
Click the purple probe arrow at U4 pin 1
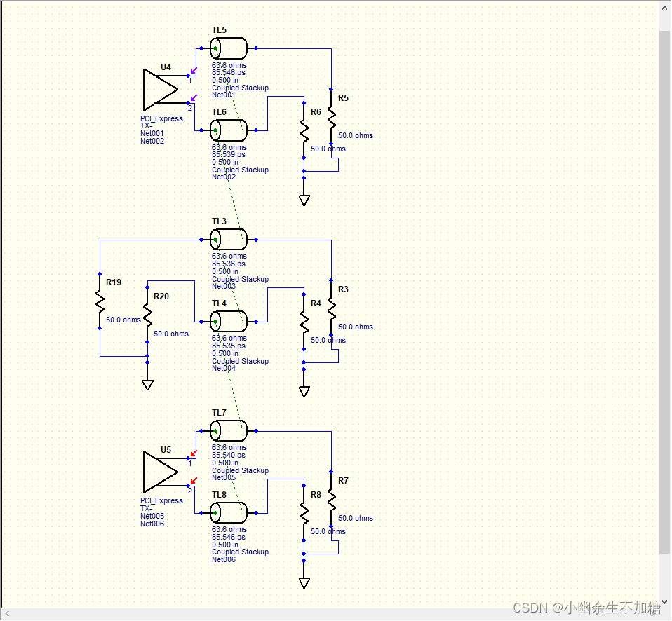click(194, 71)
